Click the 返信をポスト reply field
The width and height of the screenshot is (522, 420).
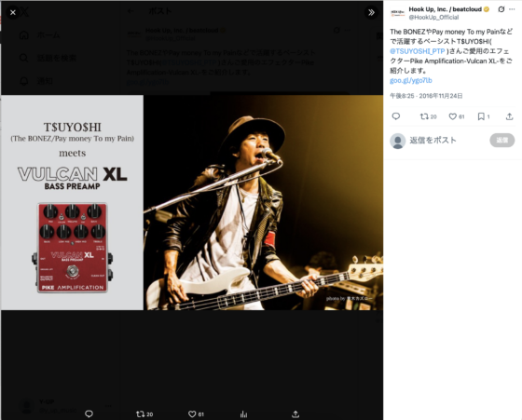(x=433, y=141)
